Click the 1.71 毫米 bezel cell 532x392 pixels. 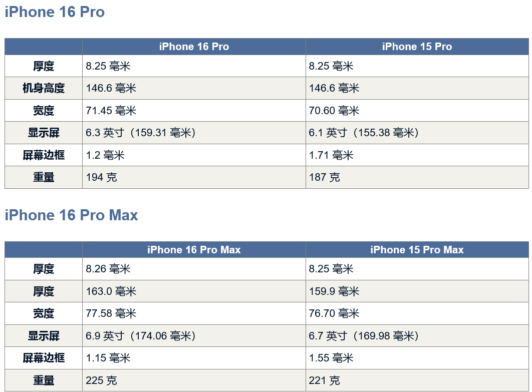[417, 155]
